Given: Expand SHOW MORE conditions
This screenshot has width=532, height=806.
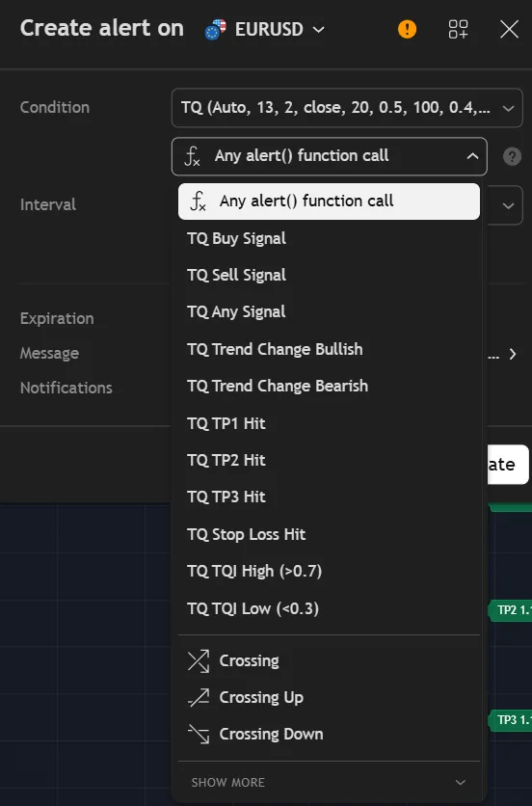Looking at the screenshot, I should click(329, 782).
